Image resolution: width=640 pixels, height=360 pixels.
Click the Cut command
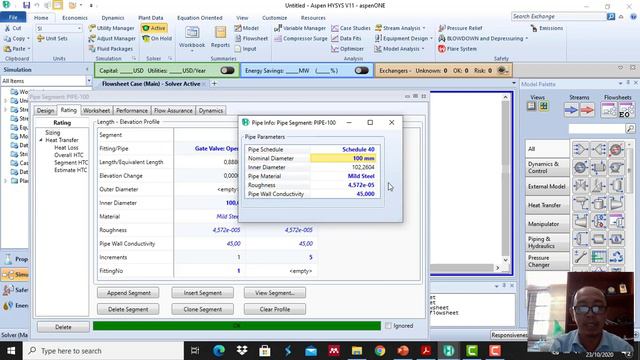(13, 28)
